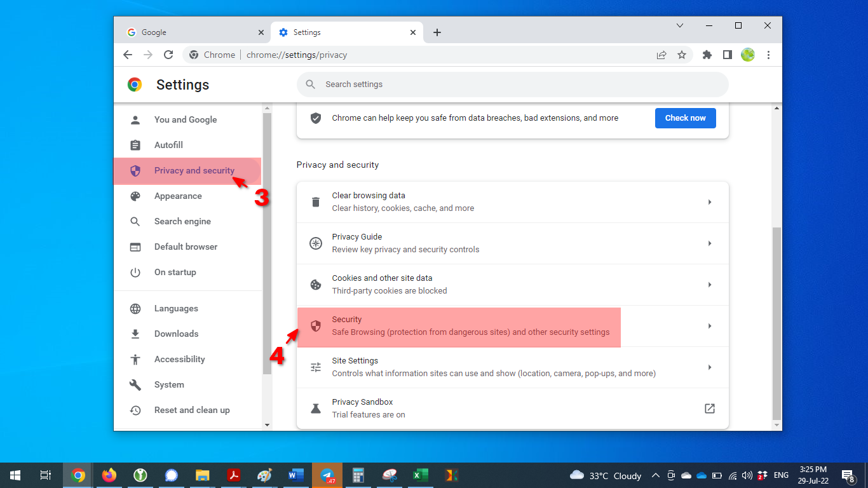
Task: Click the On startup power icon
Action: 135,273
